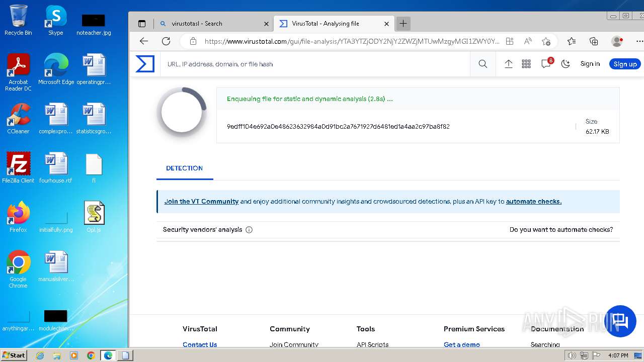This screenshot has width=644, height=362.
Task: Open Chrome from the taskbar
Action: [91, 355]
